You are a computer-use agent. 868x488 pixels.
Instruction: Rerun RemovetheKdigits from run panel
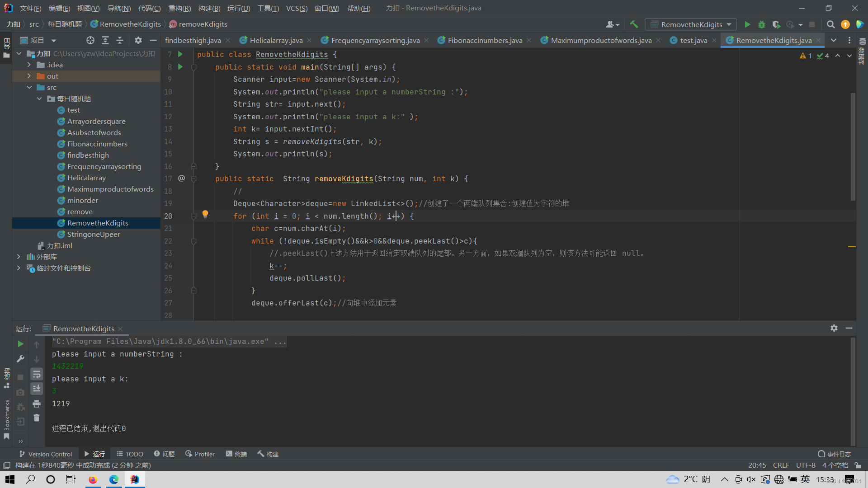(x=20, y=344)
